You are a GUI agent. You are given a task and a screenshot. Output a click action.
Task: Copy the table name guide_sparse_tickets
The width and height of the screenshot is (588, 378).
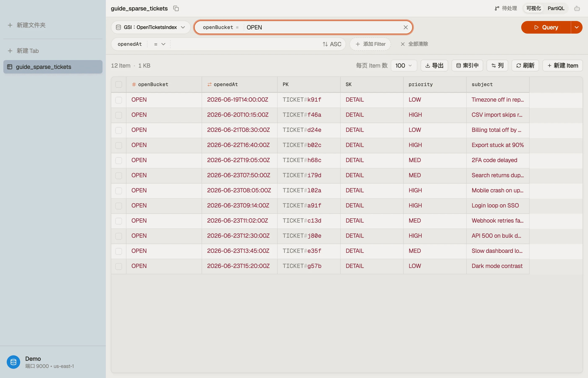(x=176, y=8)
